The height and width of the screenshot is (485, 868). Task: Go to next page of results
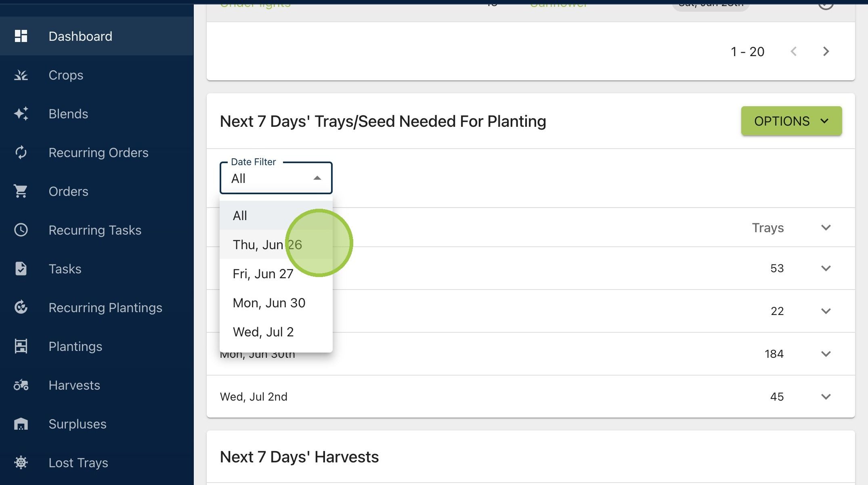tap(826, 51)
